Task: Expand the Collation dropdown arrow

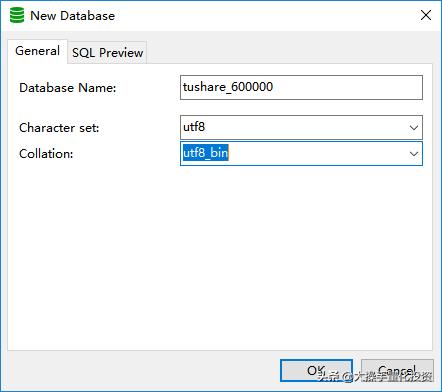Action: point(414,154)
